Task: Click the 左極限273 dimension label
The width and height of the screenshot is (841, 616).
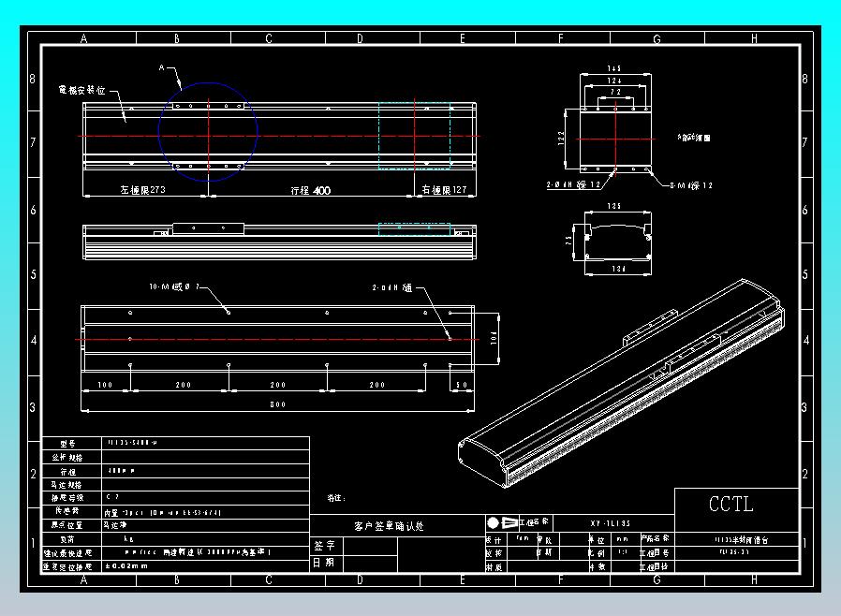Action: point(142,190)
